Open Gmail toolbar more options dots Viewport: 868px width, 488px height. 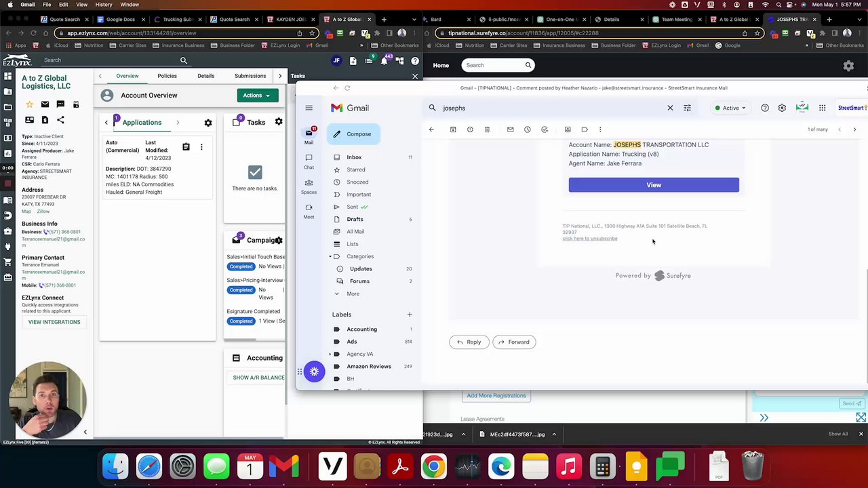[600, 129]
